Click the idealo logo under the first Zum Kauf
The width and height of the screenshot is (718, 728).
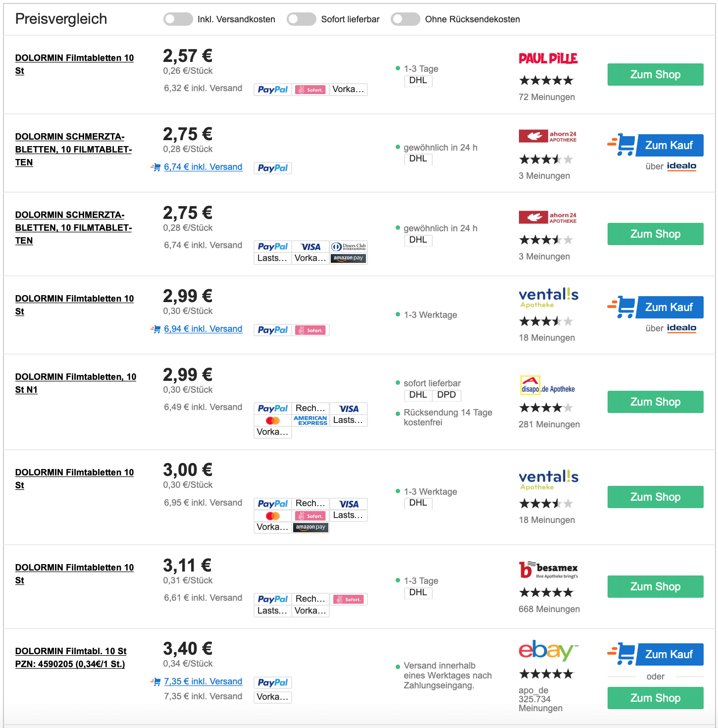point(681,166)
